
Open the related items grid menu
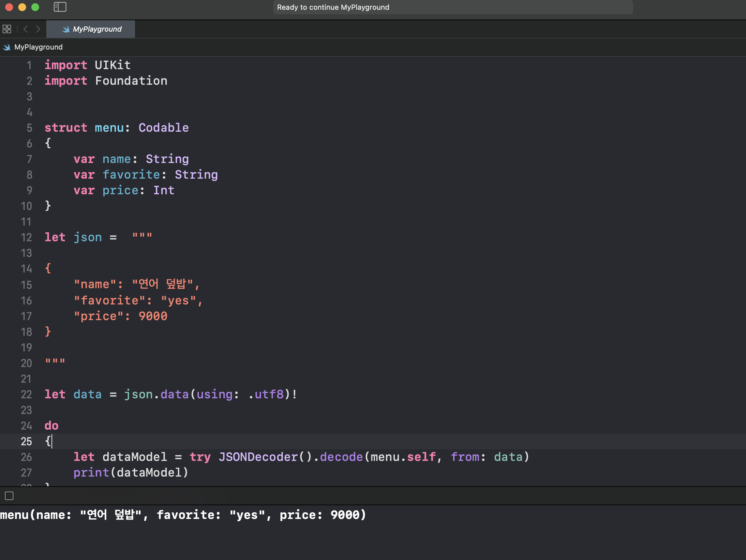click(x=7, y=29)
